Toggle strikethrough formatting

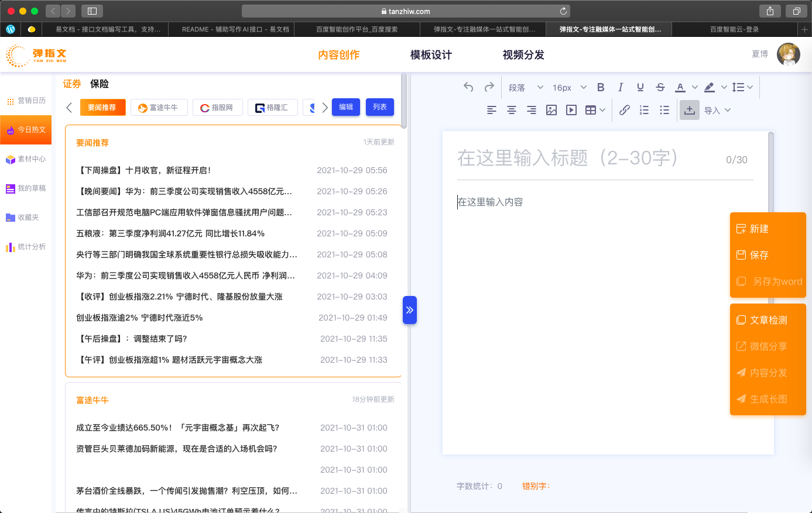coord(660,87)
